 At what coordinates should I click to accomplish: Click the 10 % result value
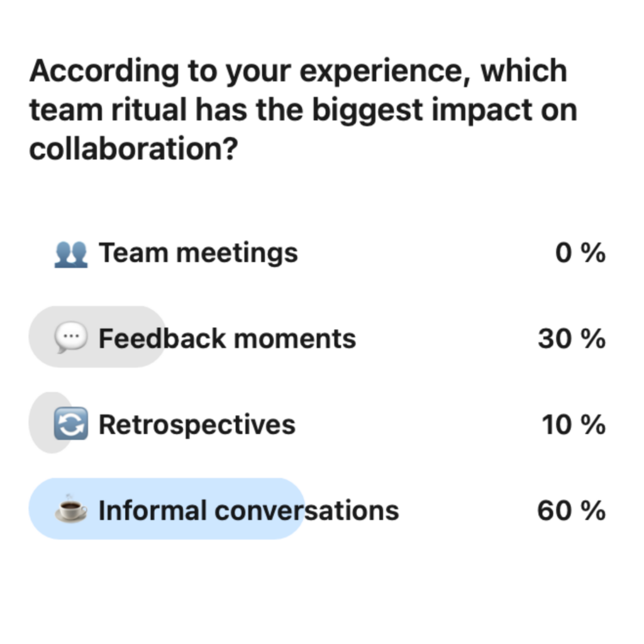[574, 425]
